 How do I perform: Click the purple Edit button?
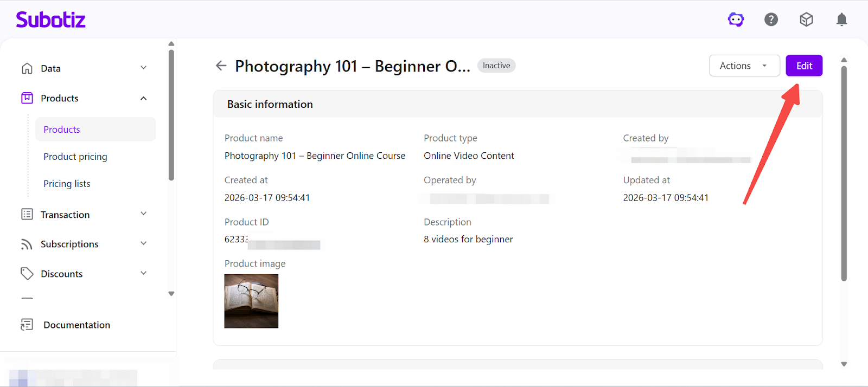pos(804,66)
